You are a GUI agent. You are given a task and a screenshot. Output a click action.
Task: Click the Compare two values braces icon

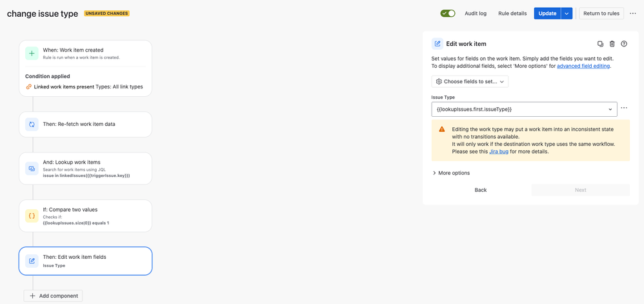[x=32, y=216]
